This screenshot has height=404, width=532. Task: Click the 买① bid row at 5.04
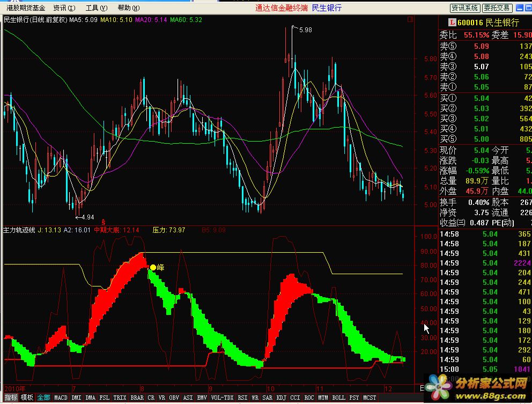(x=485, y=99)
